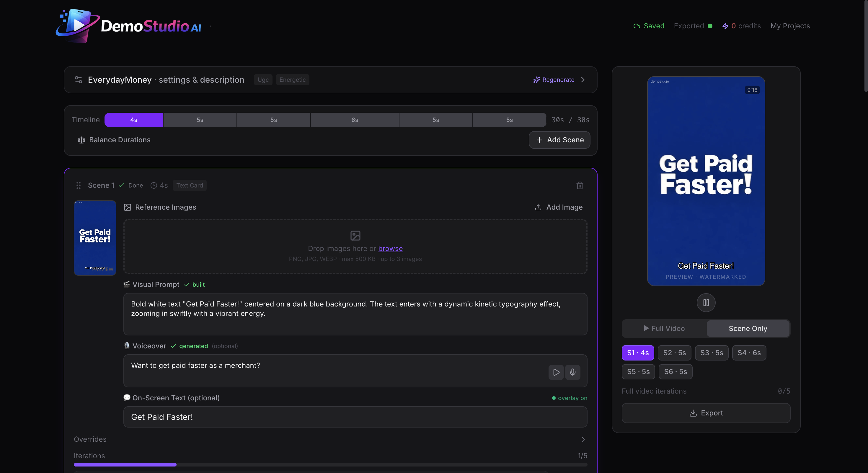Image resolution: width=868 pixels, height=473 pixels.
Task: Select Scene Only preview mode
Action: click(x=748, y=328)
